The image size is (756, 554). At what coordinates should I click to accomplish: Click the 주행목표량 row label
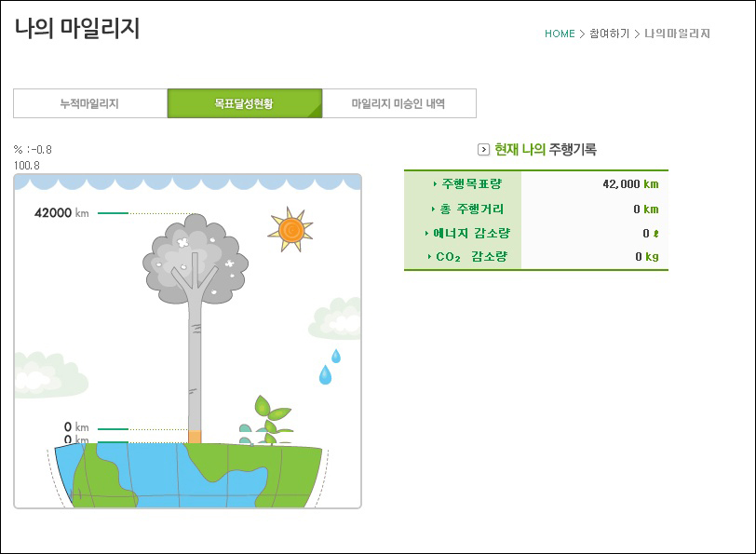point(466,184)
